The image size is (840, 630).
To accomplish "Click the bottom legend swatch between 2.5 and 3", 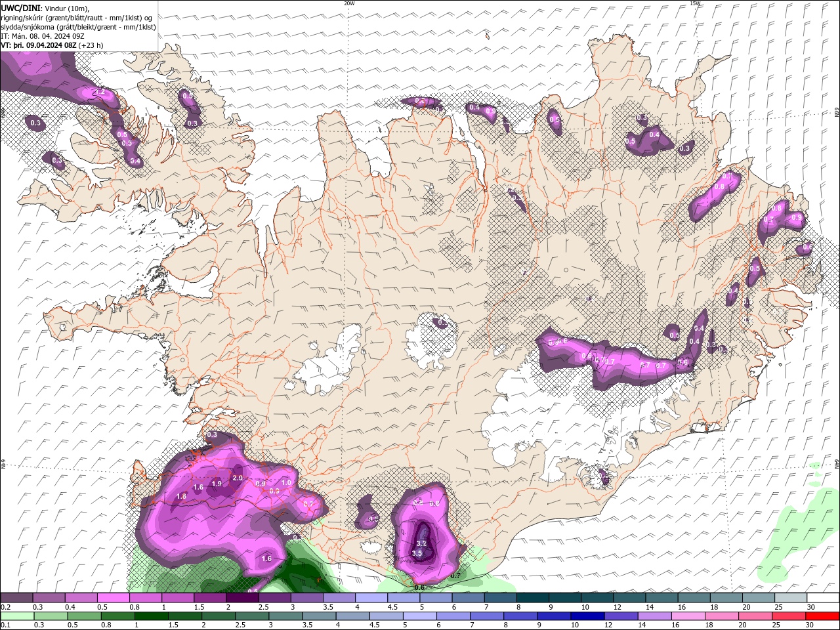I will [x=252, y=616].
